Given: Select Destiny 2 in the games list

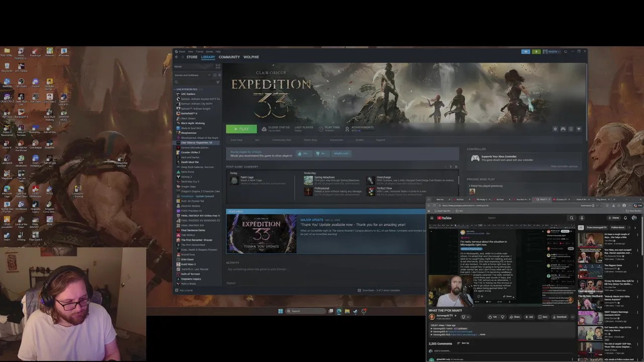Looking at the screenshot, I should (x=186, y=176).
